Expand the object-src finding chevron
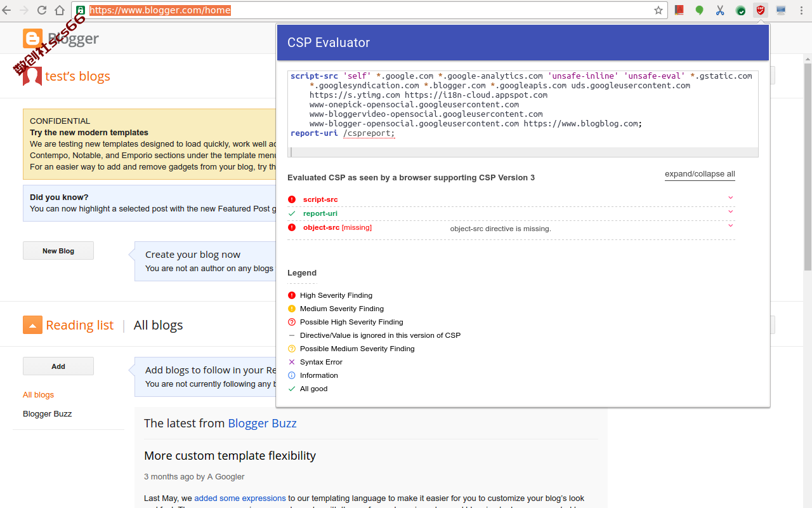Image resolution: width=812 pixels, height=508 pixels. point(731,225)
